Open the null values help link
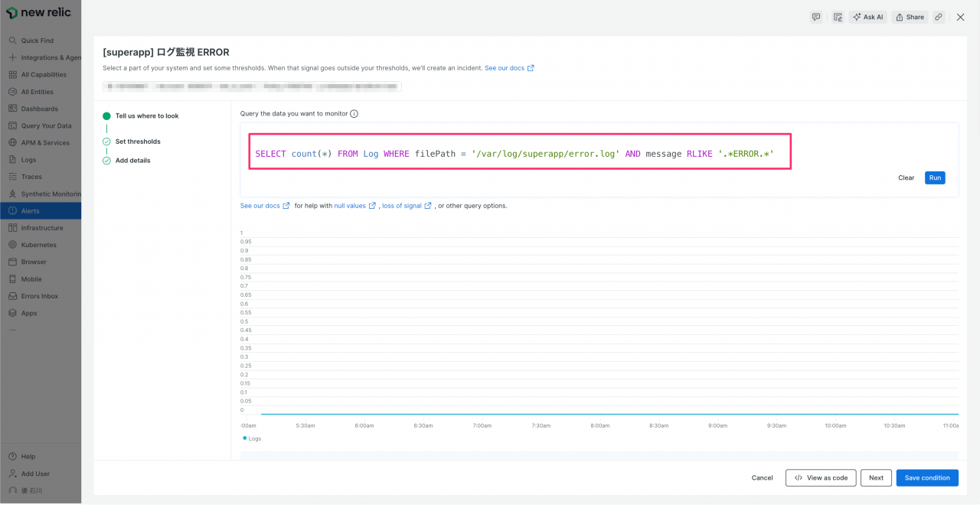This screenshot has width=980, height=505. (355, 206)
